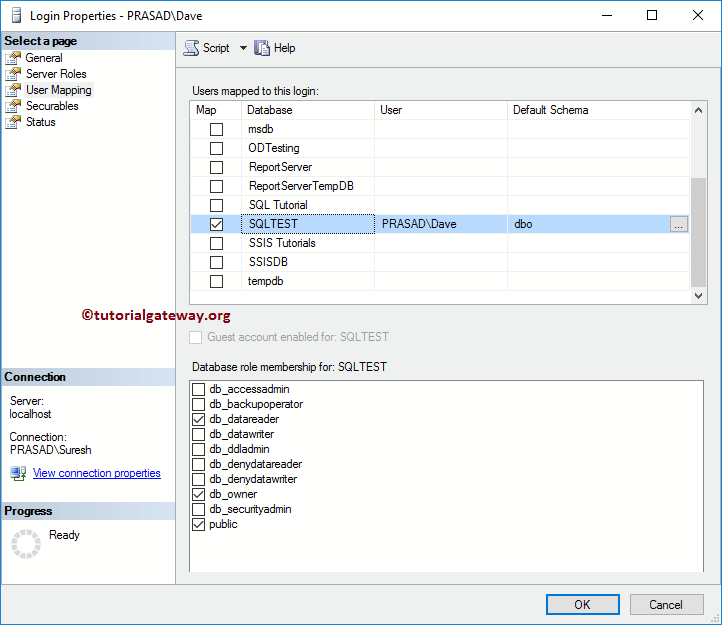
Task: Select the SQLTEST database cell
Action: [x=308, y=224]
